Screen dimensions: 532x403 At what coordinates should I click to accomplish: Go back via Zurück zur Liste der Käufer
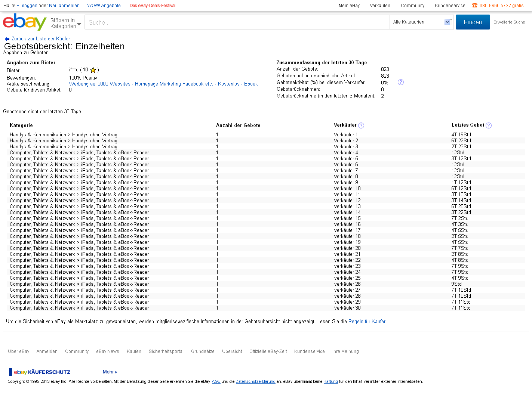41,39
